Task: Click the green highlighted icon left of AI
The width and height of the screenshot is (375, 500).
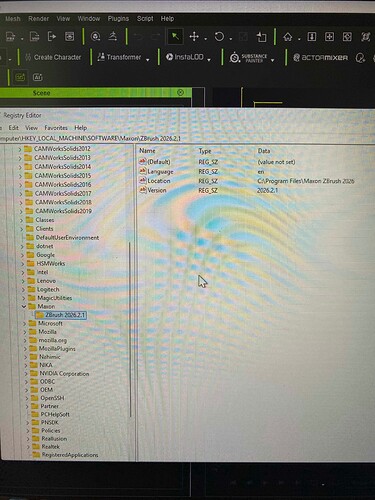Action: 20,77
